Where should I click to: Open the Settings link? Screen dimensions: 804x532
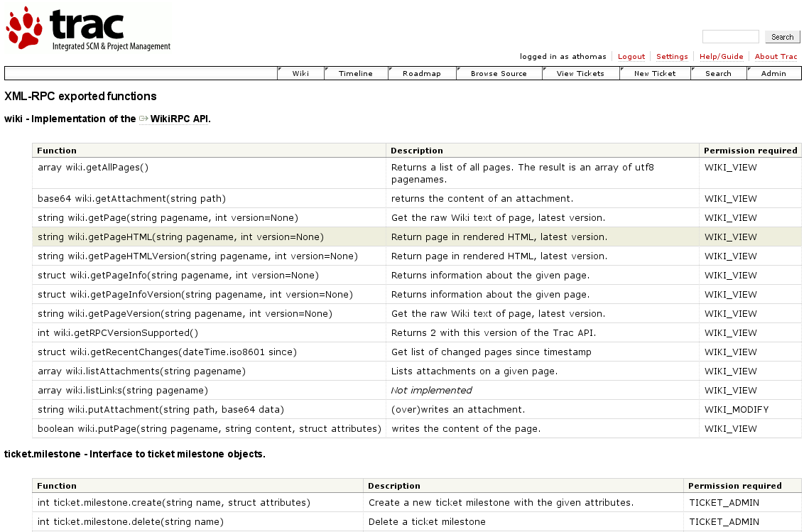coord(671,57)
